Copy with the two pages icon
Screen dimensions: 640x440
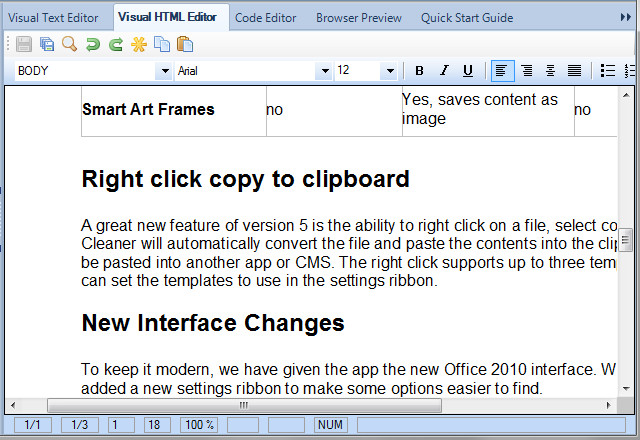pyautogui.click(x=162, y=44)
